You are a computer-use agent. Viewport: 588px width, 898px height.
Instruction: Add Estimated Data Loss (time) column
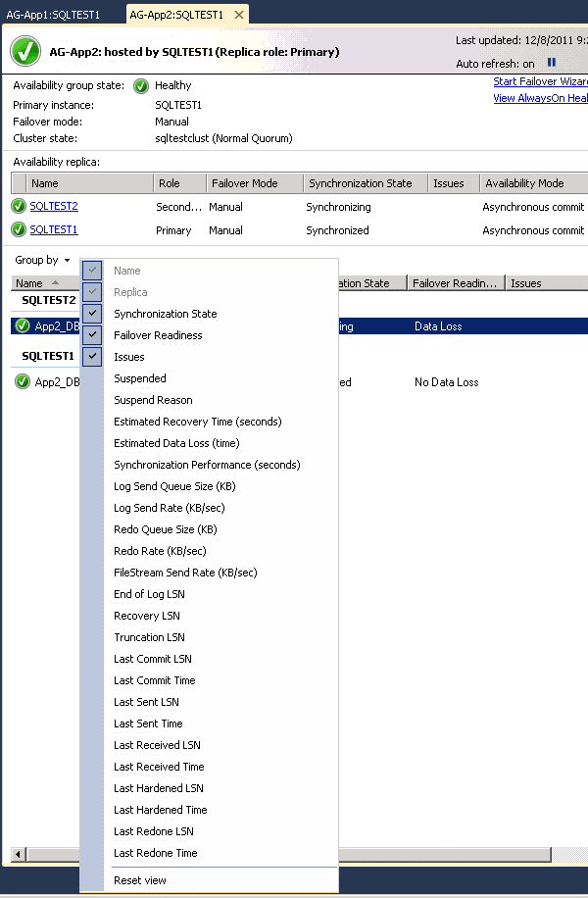(176, 443)
